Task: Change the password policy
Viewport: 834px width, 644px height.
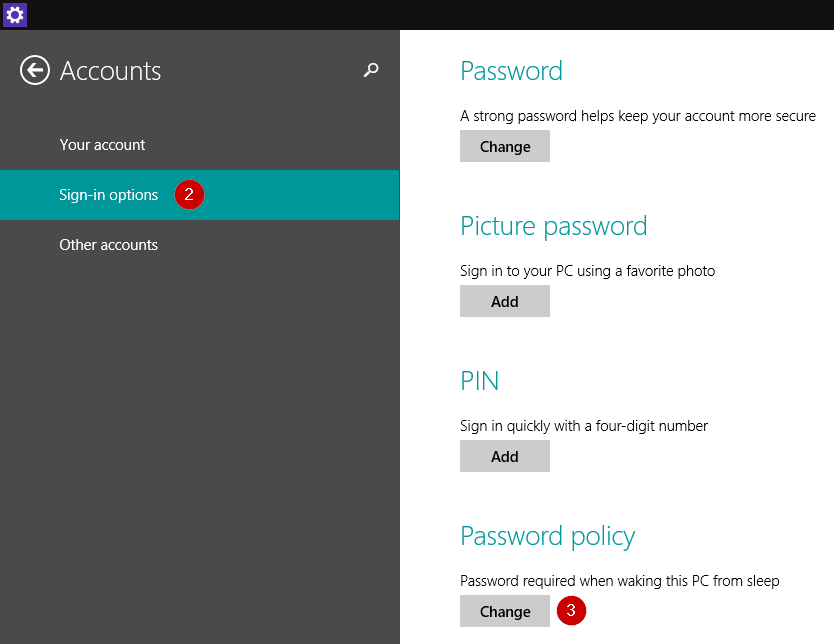Action: [x=505, y=611]
